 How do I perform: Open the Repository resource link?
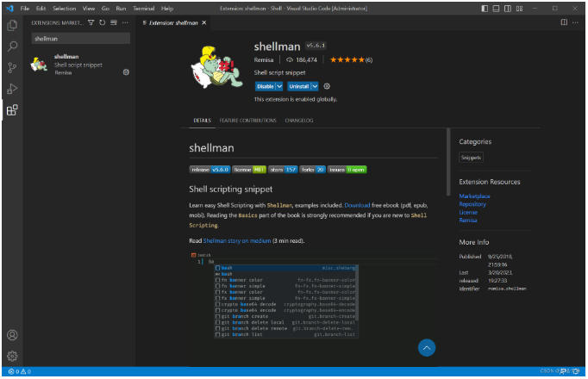tap(472, 204)
